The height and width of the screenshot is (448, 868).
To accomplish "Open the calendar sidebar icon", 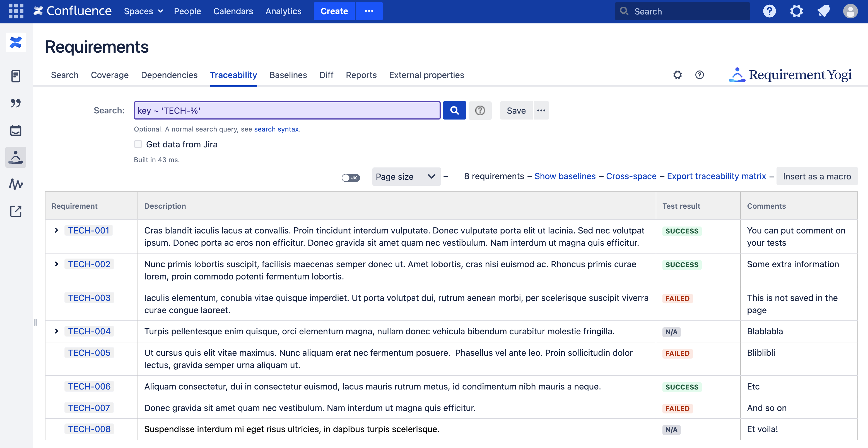I will coord(16,130).
